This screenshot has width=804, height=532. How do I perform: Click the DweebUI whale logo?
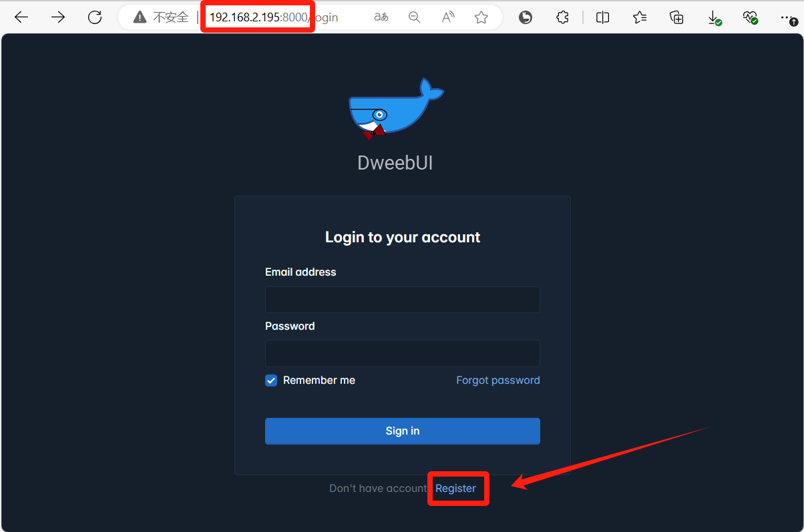coord(395,109)
